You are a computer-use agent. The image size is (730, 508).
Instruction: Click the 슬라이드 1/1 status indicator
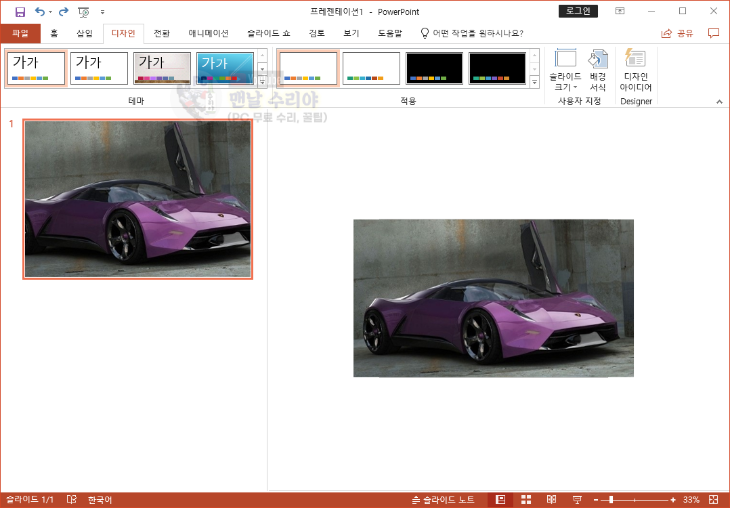coord(30,500)
